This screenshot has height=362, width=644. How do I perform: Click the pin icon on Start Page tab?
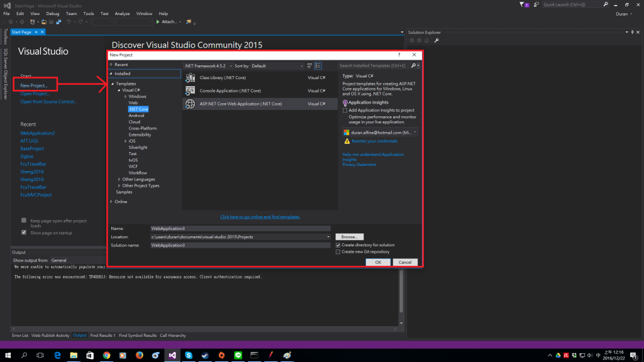(36, 32)
